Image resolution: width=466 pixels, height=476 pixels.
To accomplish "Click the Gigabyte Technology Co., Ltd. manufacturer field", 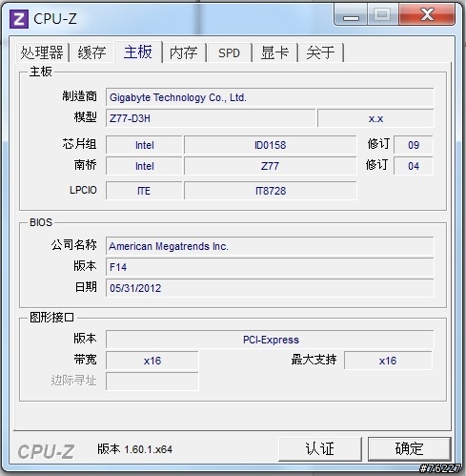I will coord(270,97).
